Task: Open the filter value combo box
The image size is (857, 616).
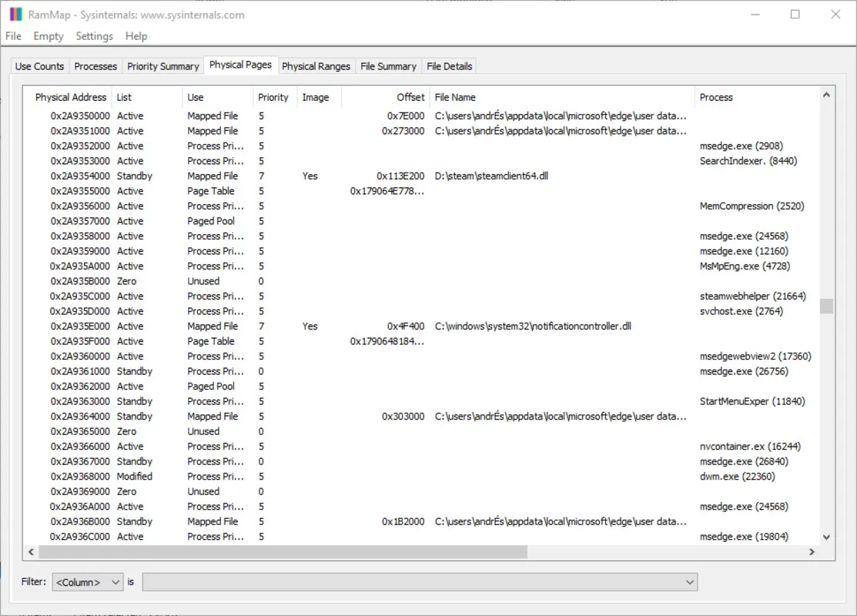Action: coord(420,582)
